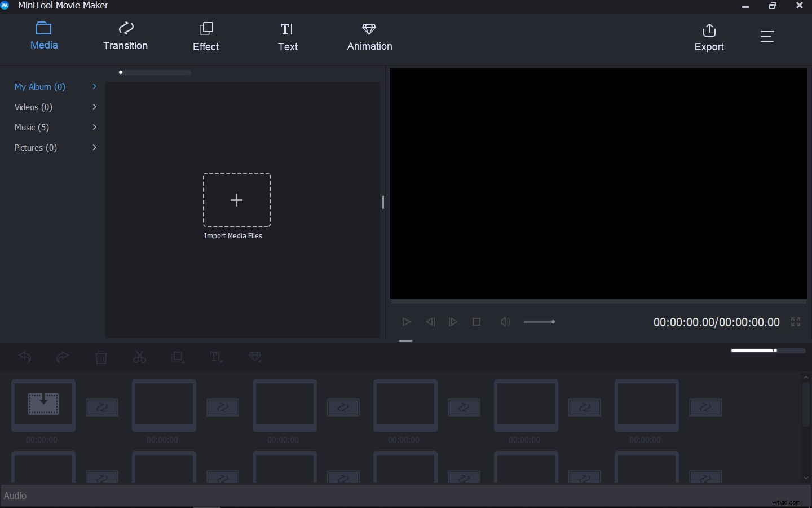The image size is (812, 508).
Task: Select the Delete icon above the timeline
Action: tap(101, 358)
